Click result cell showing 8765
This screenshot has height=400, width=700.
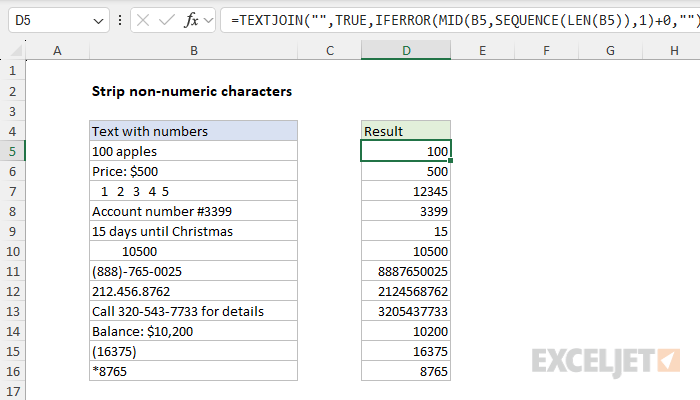406,371
